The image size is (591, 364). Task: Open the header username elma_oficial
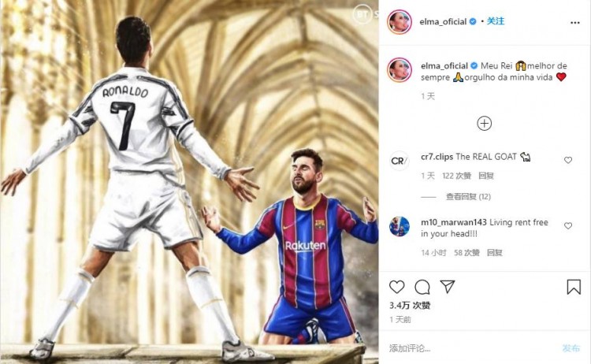(443, 21)
